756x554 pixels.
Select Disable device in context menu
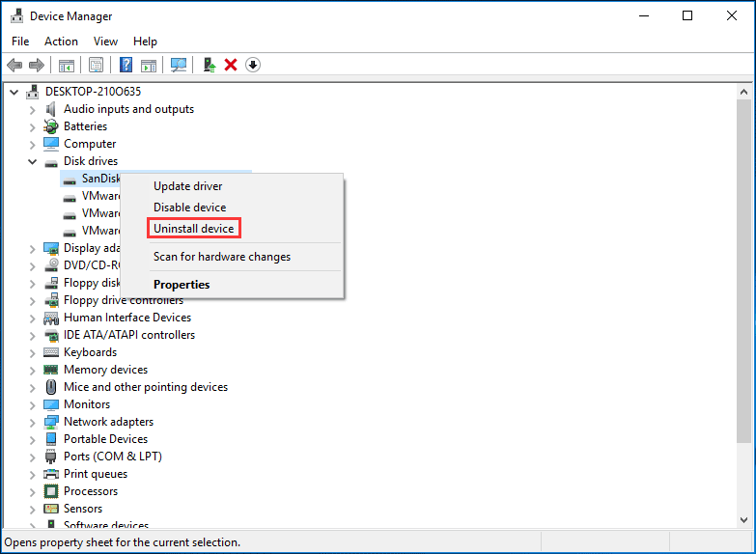pyautogui.click(x=189, y=208)
